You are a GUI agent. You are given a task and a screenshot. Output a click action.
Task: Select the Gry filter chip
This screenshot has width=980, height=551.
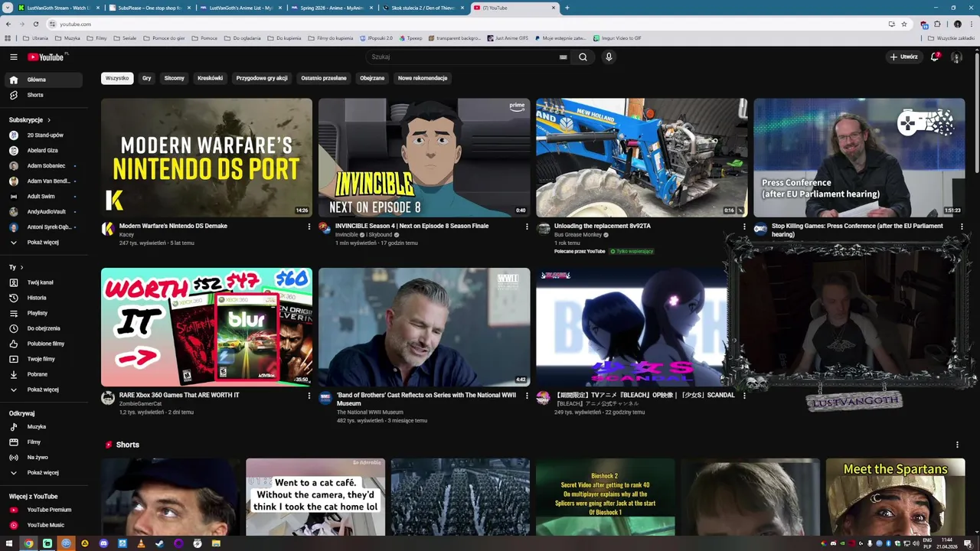point(146,78)
